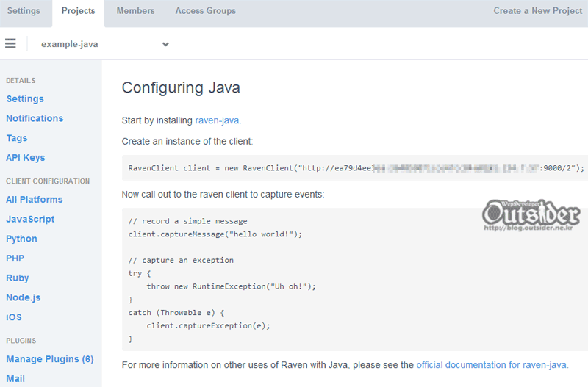588x387 pixels.
Task: Select Tags in the sidebar
Action: coord(16,138)
